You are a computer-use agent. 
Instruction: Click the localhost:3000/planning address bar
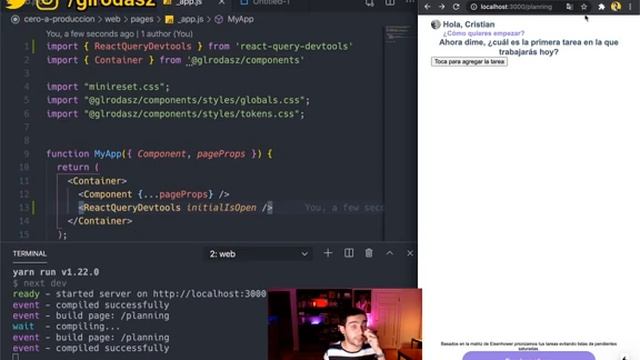pyautogui.click(x=516, y=7)
